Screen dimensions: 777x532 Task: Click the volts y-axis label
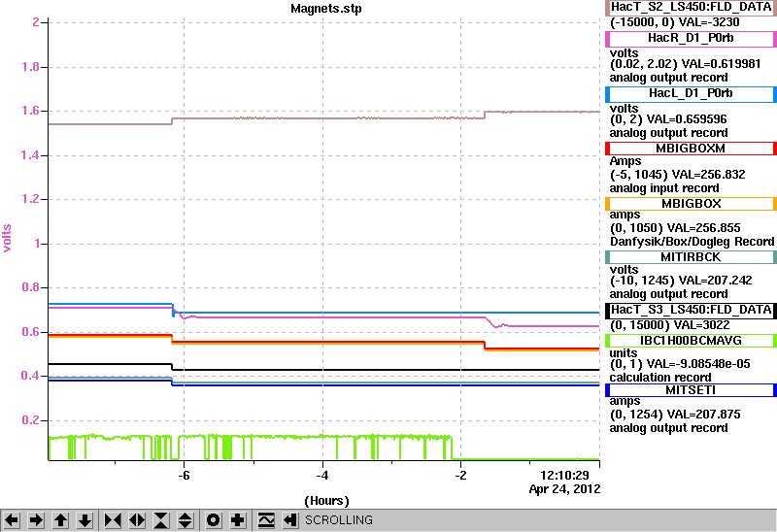click(x=7, y=238)
